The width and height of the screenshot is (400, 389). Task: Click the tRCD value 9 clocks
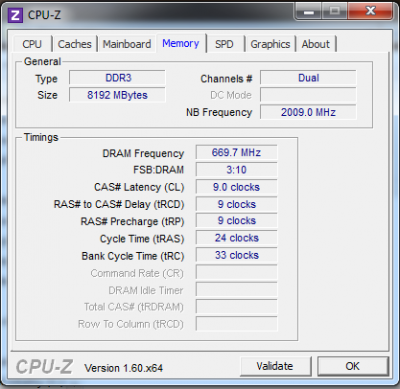click(x=237, y=204)
